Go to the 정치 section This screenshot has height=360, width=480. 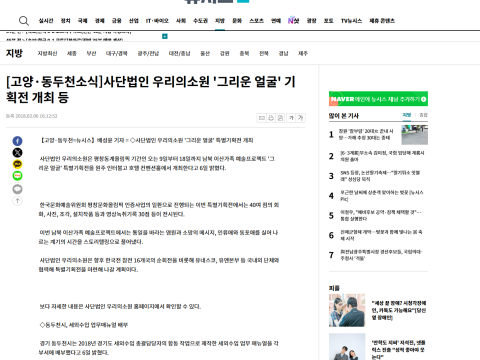(x=65, y=21)
